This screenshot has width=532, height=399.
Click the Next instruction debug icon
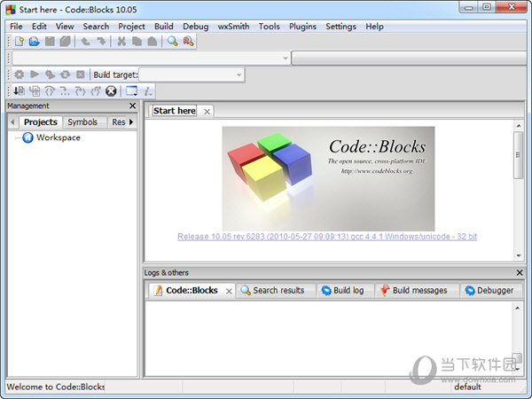(65, 90)
